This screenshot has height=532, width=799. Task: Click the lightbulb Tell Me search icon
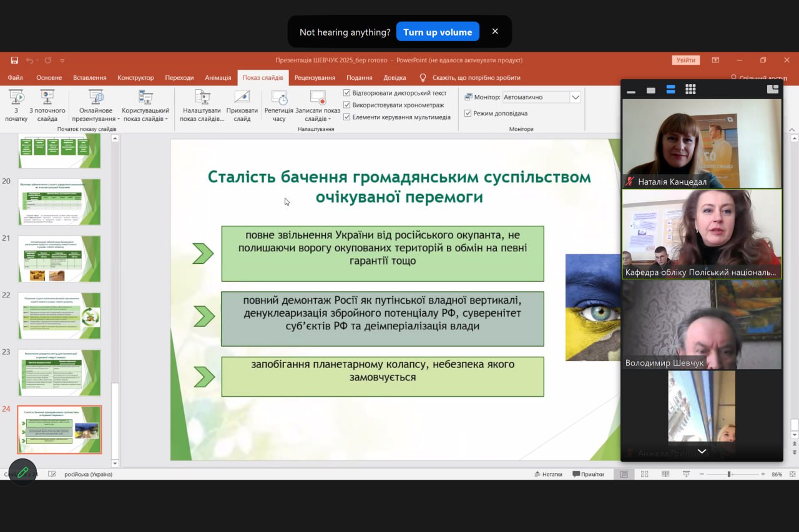click(x=423, y=77)
